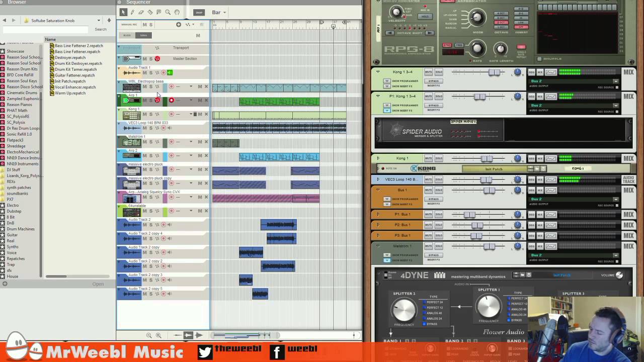The width and height of the screenshot is (644, 362).
Task: Adjust the RPG-8 Rate knob
Action: pos(477,48)
